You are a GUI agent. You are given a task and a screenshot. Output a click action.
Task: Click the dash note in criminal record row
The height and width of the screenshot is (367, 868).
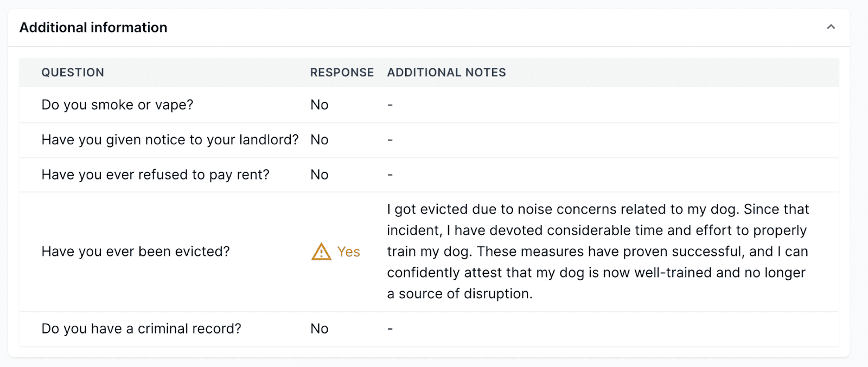coord(390,329)
